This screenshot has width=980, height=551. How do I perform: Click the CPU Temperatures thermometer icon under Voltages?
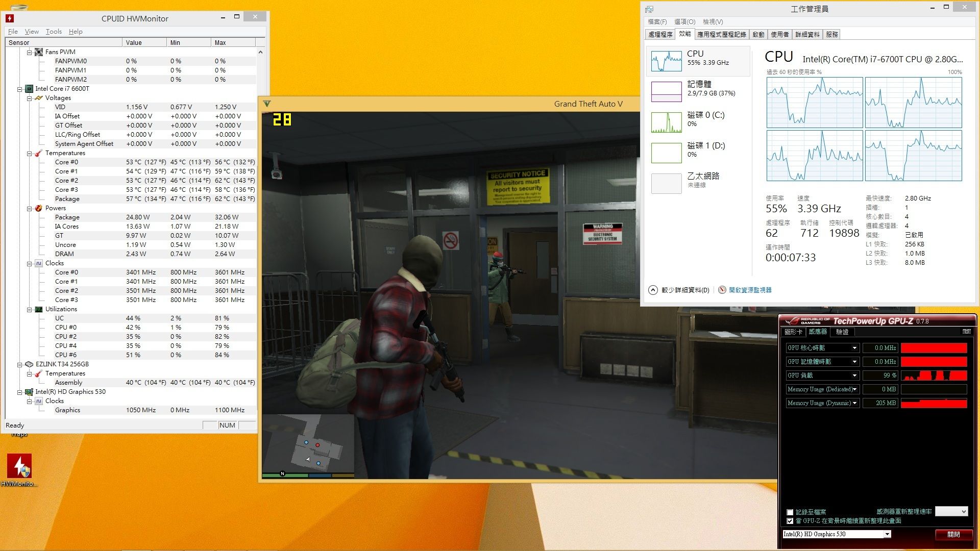[39, 153]
